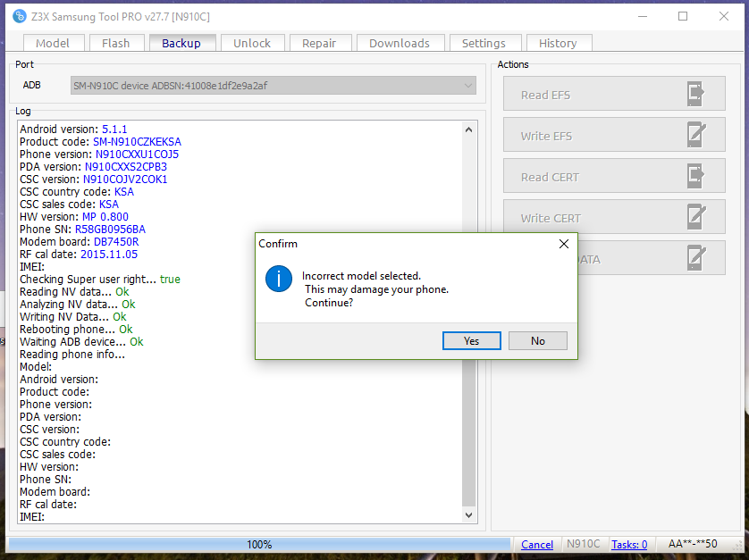
Task: Click No in the Confirm dialog
Action: click(x=538, y=341)
